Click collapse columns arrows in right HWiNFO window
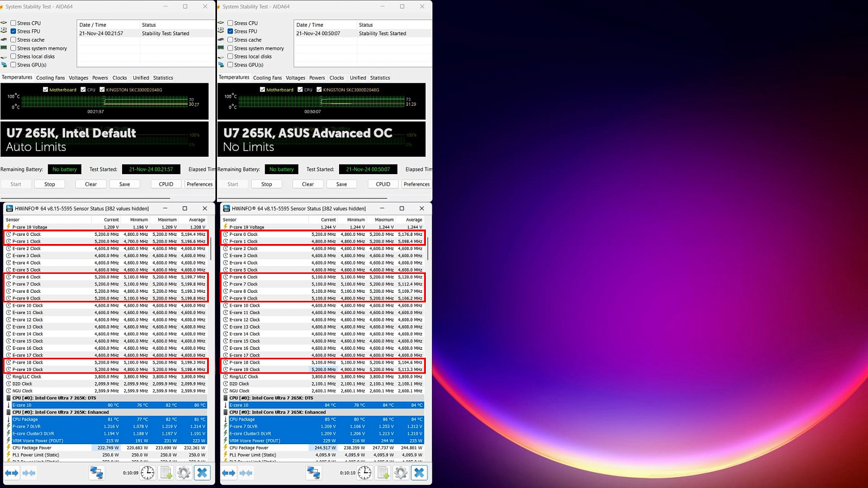The width and height of the screenshot is (868, 488). [x=246, y=473]
